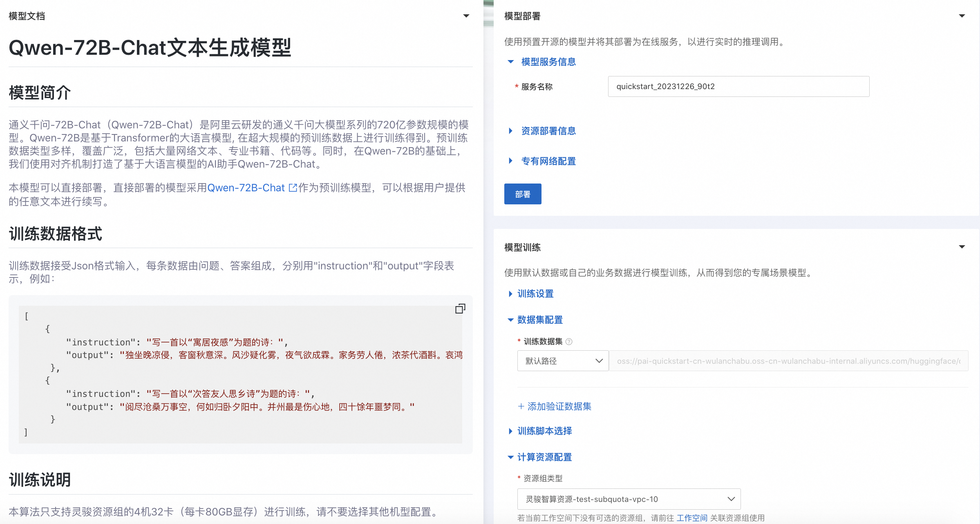This screenshot has width=980, height=524.
Task: Open the 资源组类型 dropdown
Action: [629, 499]
